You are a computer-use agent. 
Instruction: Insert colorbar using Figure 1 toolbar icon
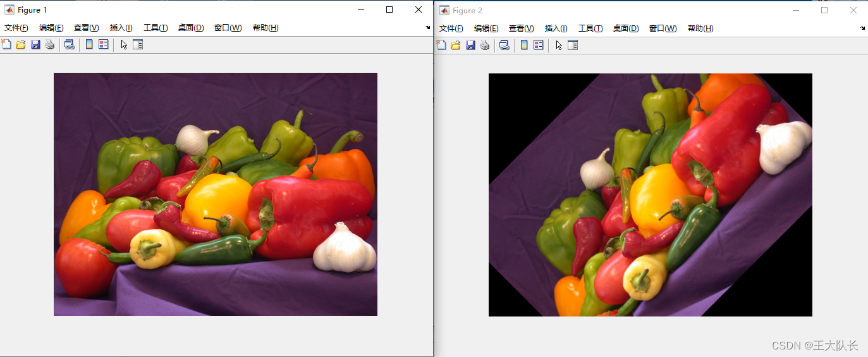click(89, 44)
